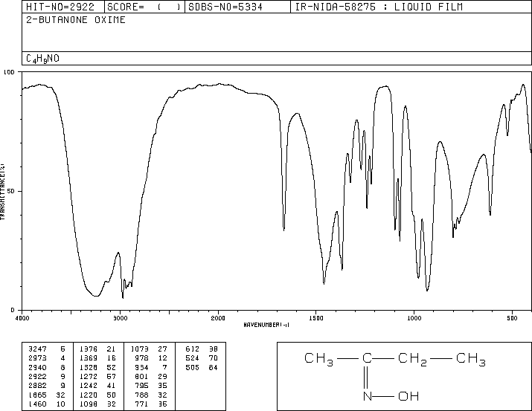Click the 500 wavenumber axis label

(512, 318)
